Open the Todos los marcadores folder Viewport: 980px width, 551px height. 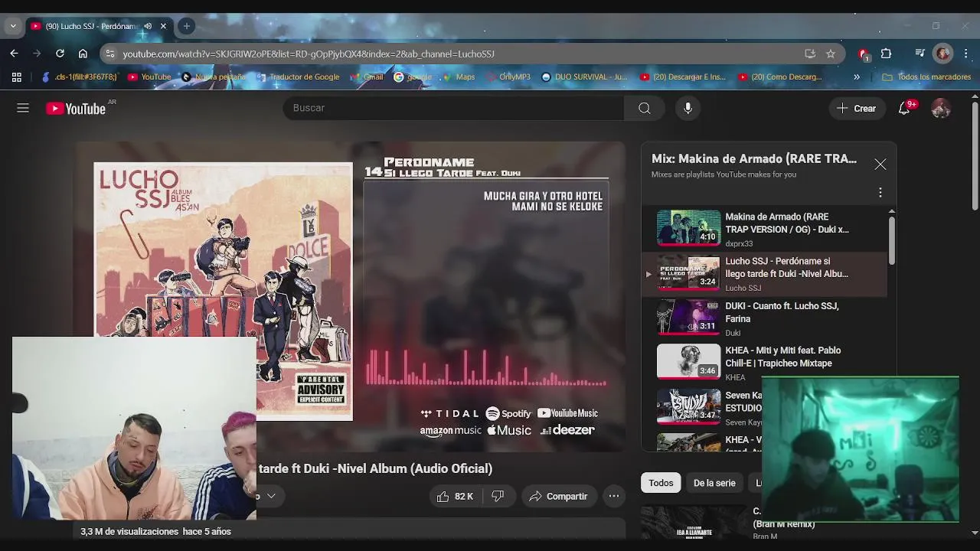[x=926, y=77]
